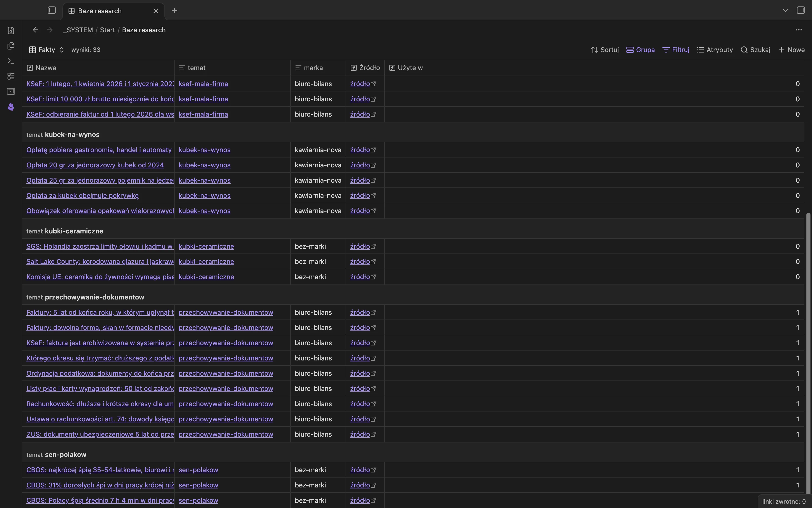Go to Start in breadcrumb
This screenshot has height=508, width=812.
[x=107, y=30]
